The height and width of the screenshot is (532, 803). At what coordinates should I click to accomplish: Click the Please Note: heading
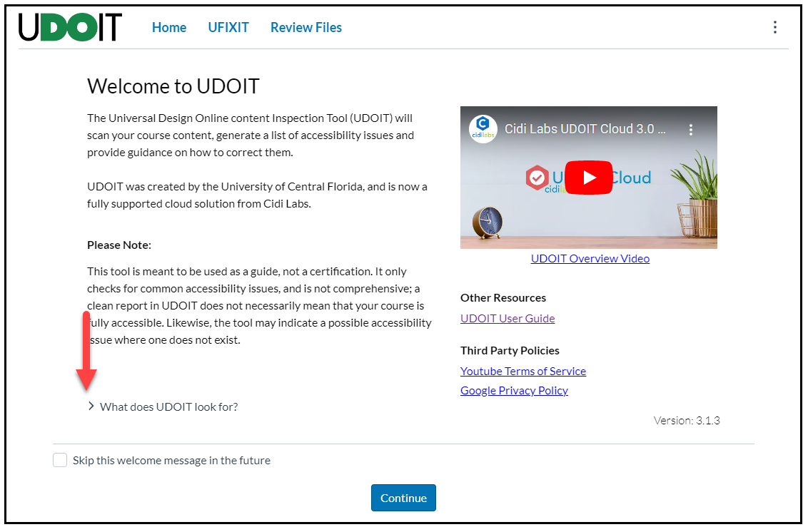(x=118, y=245)
